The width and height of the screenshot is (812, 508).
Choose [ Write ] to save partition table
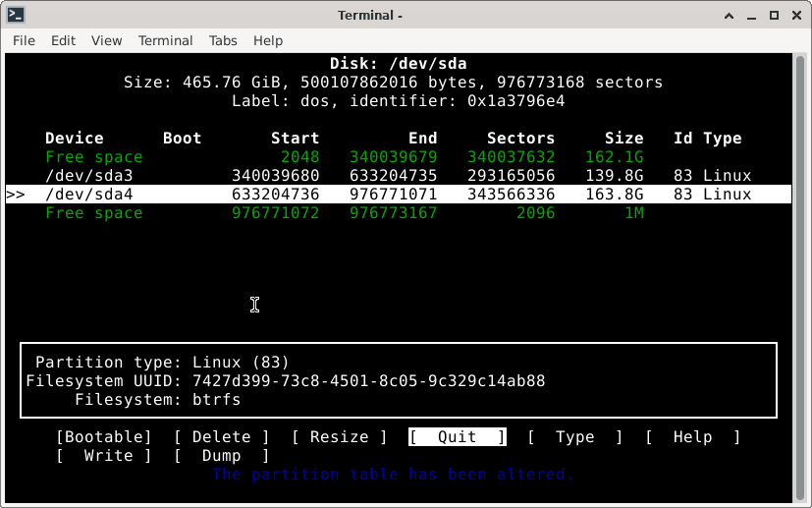click(x=103, y=456)
